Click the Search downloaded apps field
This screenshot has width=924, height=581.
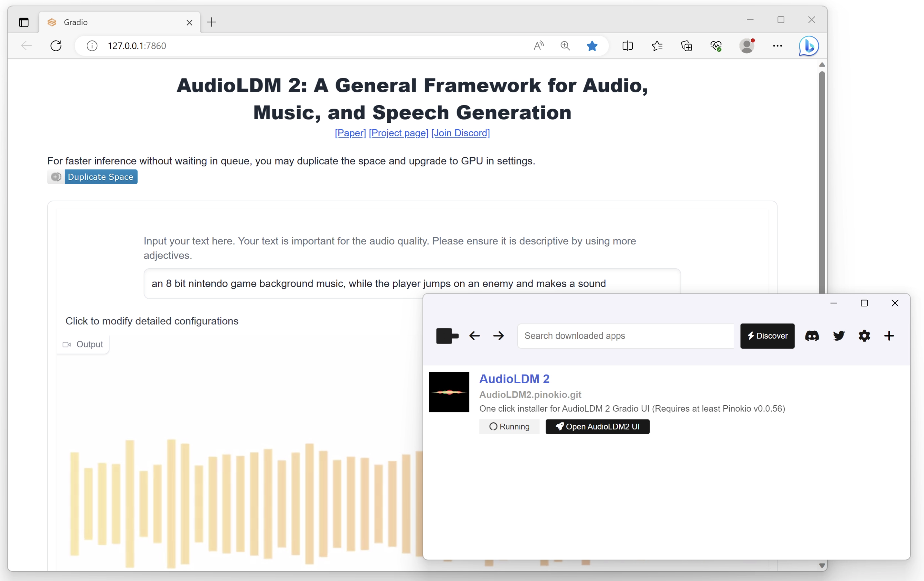pos(625,336)
